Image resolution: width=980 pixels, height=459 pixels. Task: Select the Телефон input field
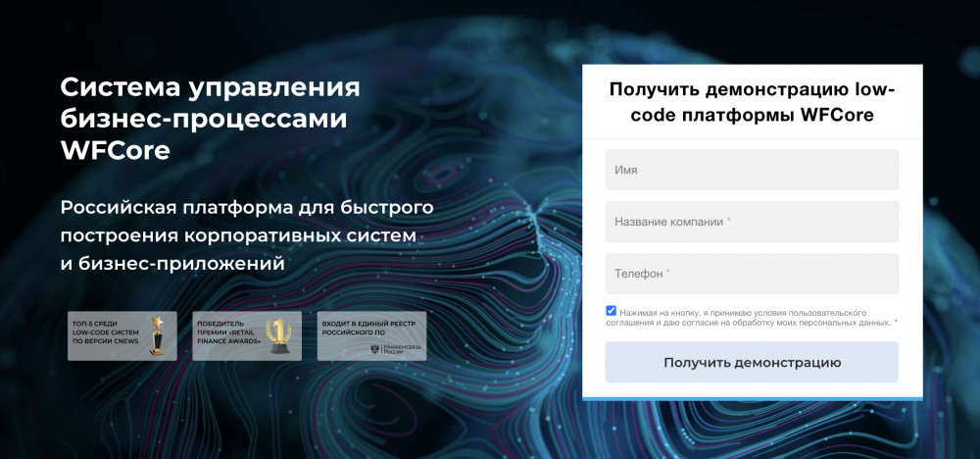(752, 274)
